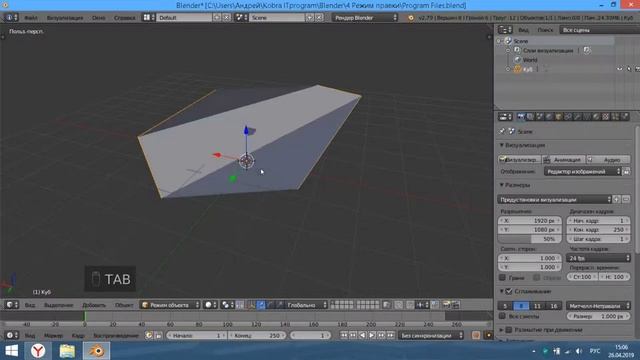Open the Добавить menu in 3D view
This screenshot has width=640, height=360.
point(94,305)
